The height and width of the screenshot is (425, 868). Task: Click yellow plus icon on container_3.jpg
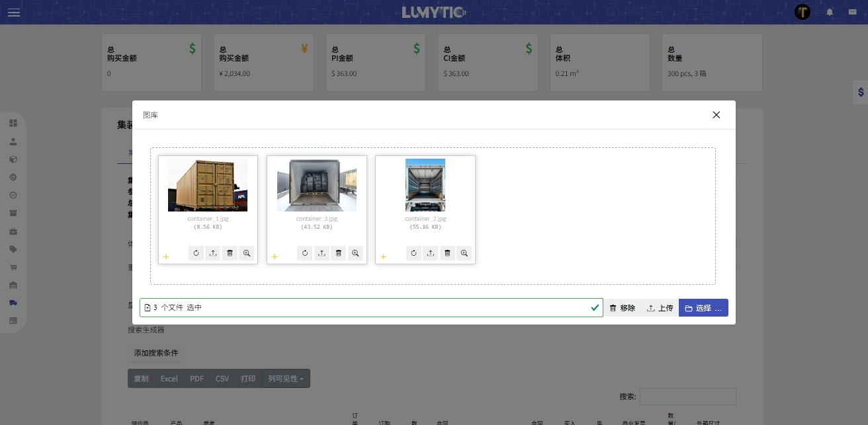[x=275, y=256]
